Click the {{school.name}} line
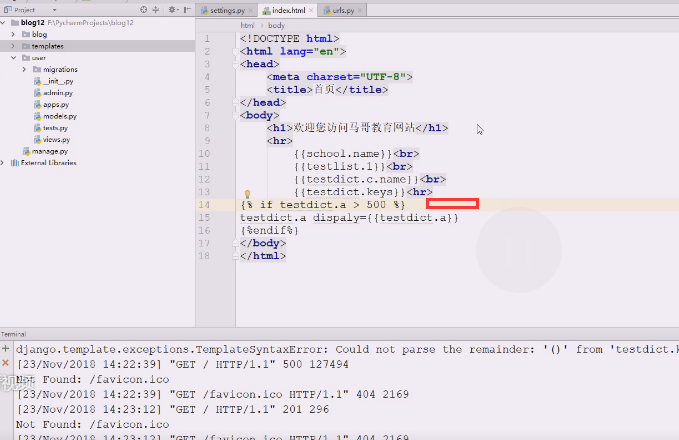 (356, 154)
